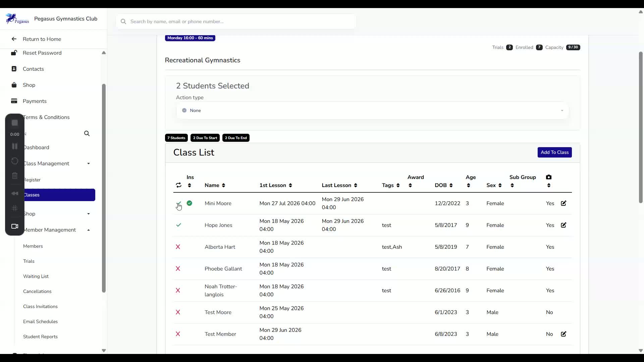This screenshot has height=362, width=644.
Task: Click the Return to Home arrow
Action: [14, 39]
